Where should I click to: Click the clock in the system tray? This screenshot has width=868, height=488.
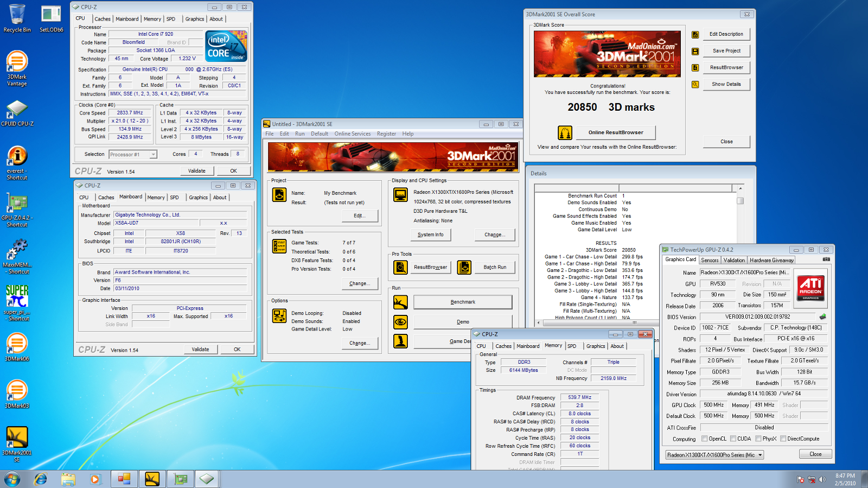845,479
